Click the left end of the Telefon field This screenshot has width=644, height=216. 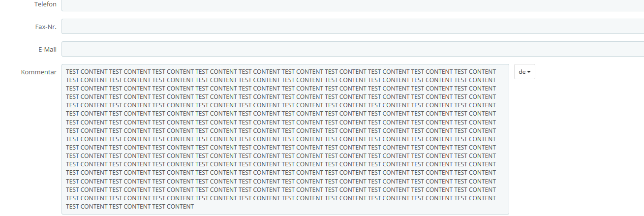[66, 5]
